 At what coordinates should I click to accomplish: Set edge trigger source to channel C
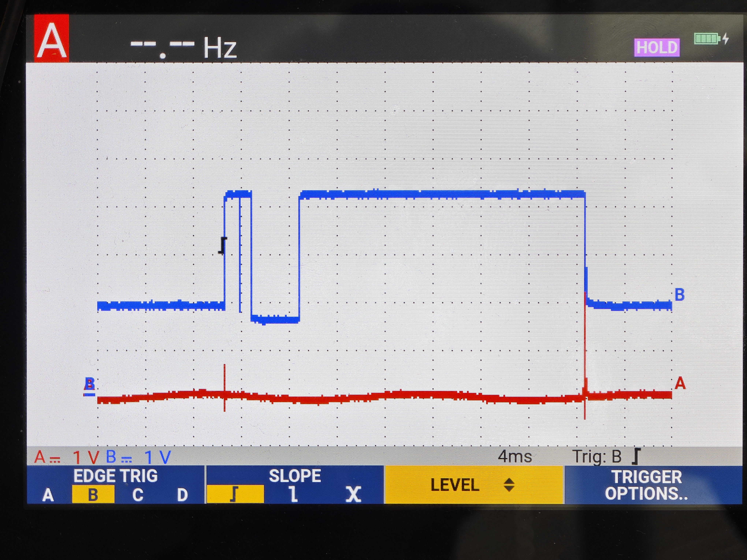(137, 495)
